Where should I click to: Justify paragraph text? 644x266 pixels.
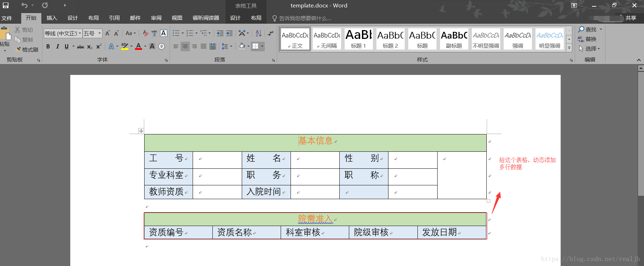(204, 46)
